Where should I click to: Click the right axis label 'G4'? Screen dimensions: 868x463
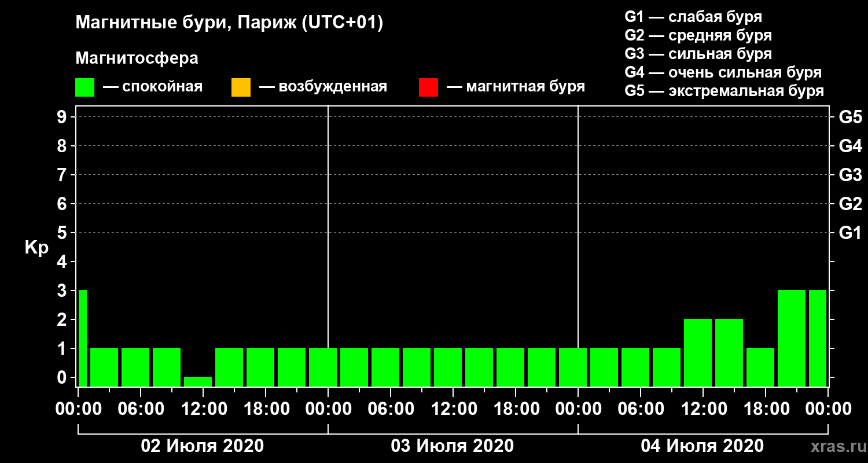click(851, 146)
